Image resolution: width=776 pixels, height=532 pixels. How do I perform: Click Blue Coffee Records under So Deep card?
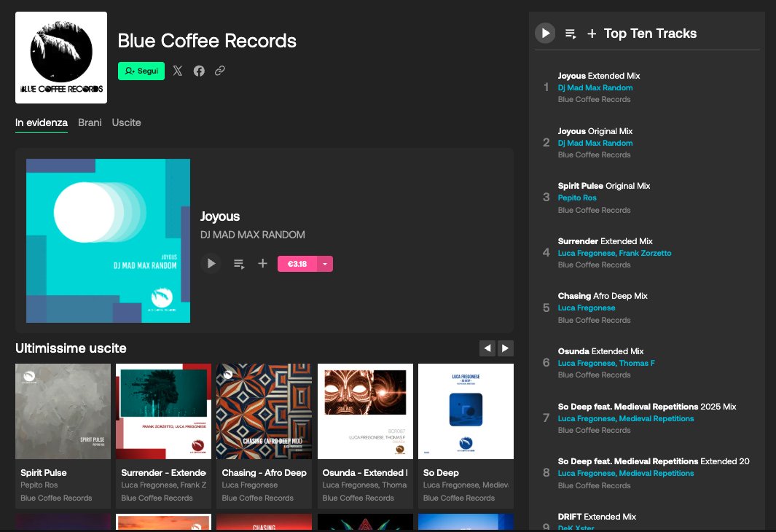point(459,498)
